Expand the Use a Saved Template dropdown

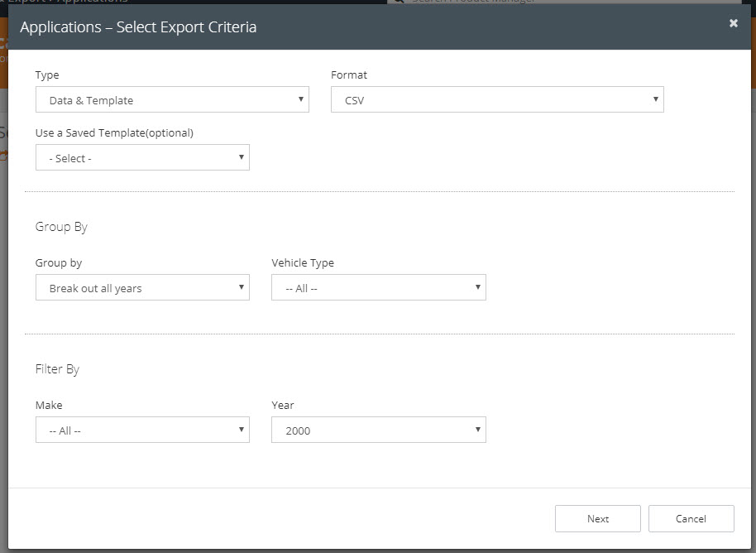point(142,158)
